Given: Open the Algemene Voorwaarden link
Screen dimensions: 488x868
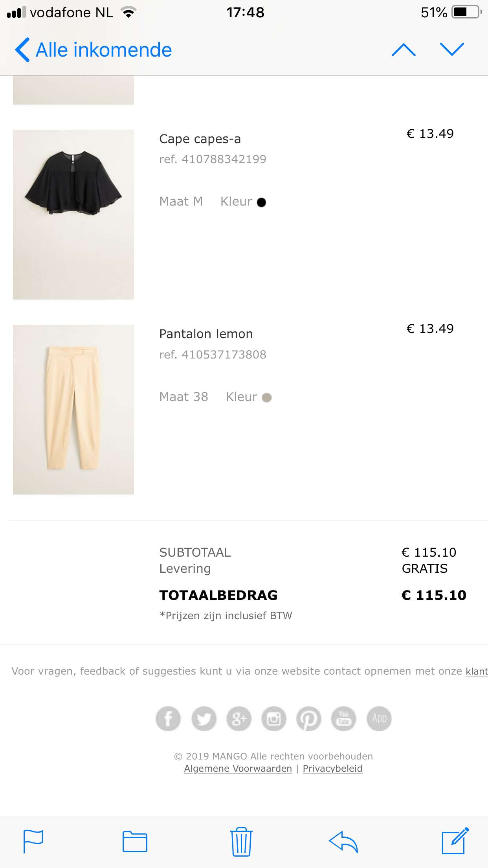Looking at the screenshot, I should (x=238, y=769).
